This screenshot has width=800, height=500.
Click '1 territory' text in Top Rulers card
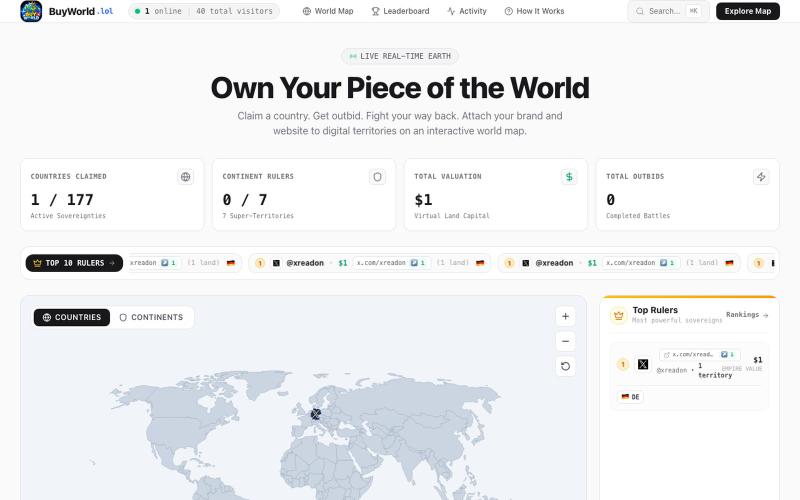point(715,370)
